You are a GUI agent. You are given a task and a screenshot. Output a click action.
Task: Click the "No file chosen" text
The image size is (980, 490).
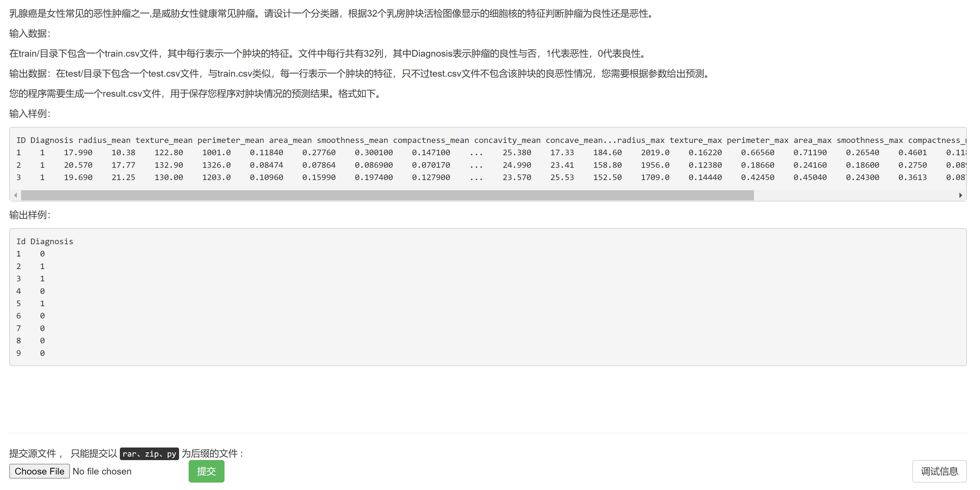102,471
